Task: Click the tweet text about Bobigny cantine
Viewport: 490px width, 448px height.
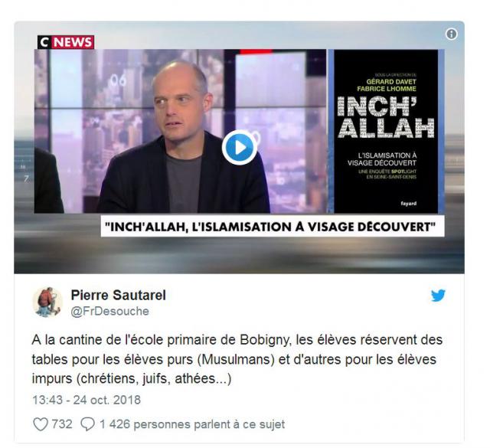Action: (237, 359)
